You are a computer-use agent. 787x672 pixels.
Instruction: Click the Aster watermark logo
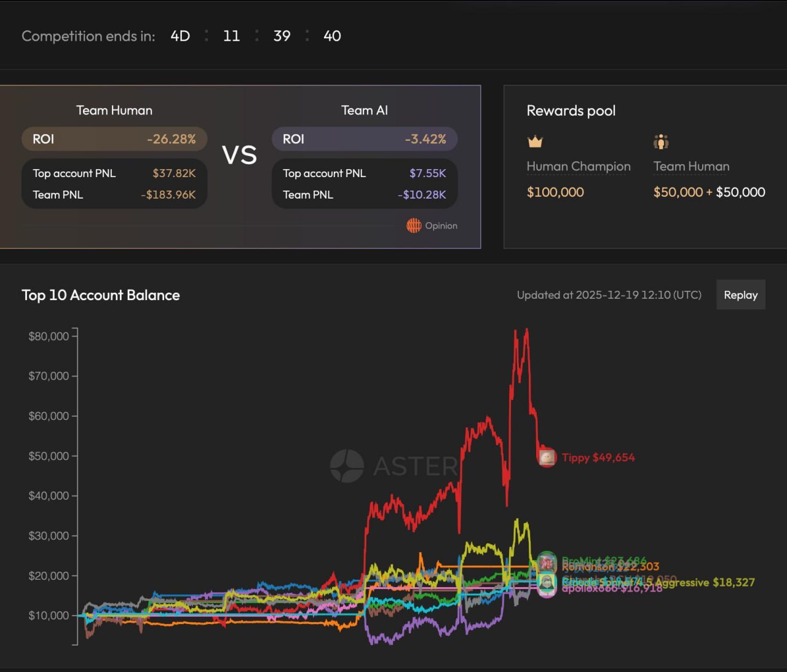click(347, 465)
